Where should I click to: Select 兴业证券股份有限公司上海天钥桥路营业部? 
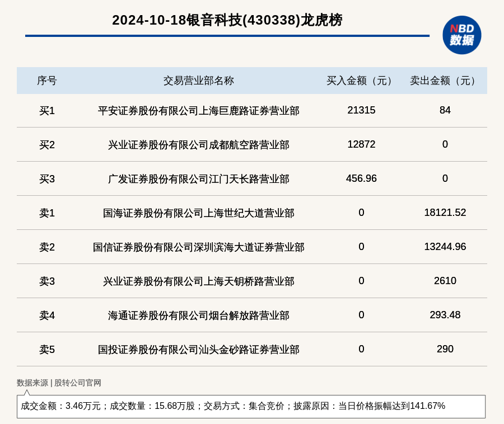(199, 281)
